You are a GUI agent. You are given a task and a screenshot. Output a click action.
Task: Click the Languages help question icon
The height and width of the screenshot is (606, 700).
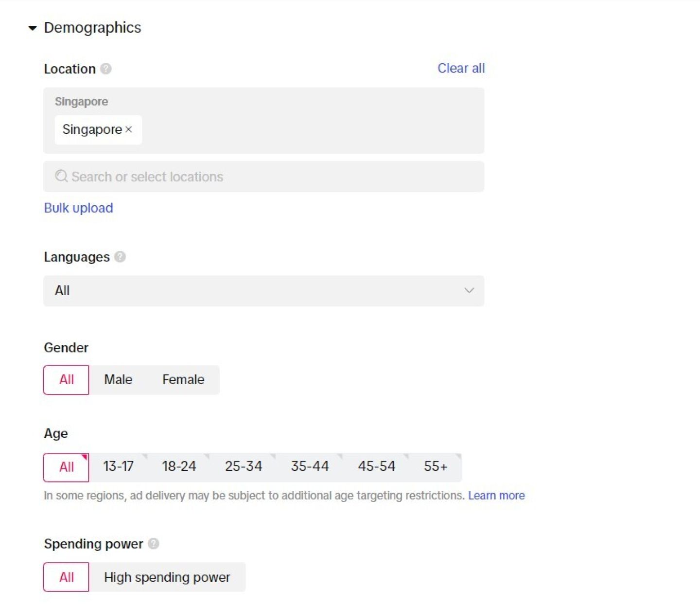[x=120, y=257]
